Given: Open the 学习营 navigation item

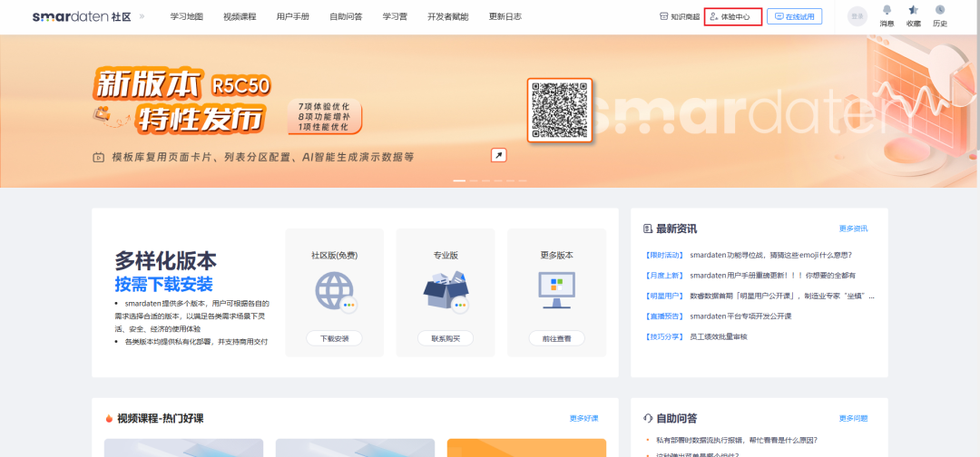Looking at the screenshot, I should 395,17.
